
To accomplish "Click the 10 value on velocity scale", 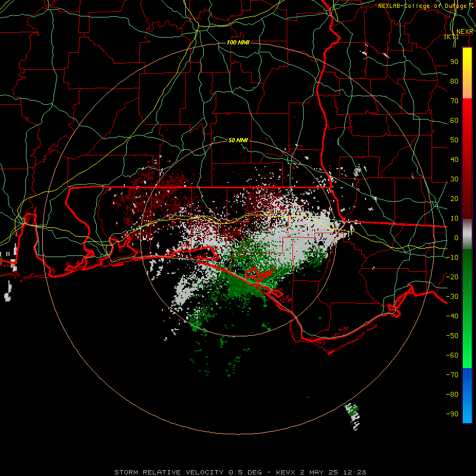I will (454, 218).
